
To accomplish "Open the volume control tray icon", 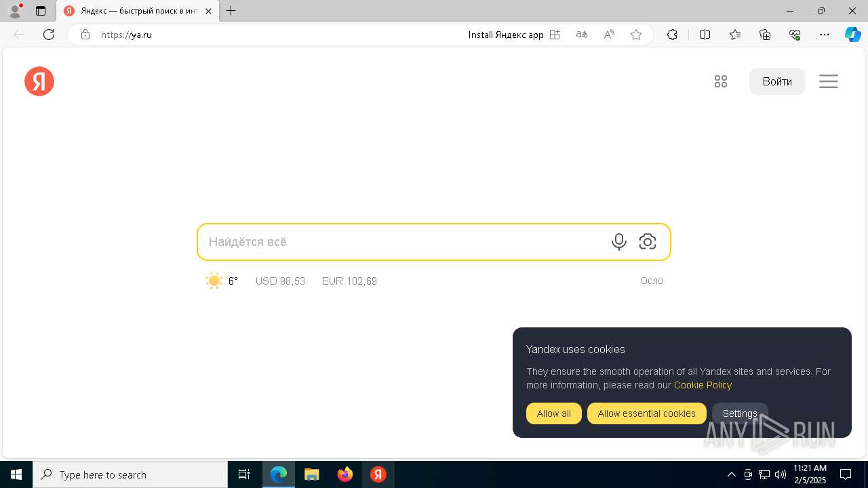I will (x=781, y=474).
